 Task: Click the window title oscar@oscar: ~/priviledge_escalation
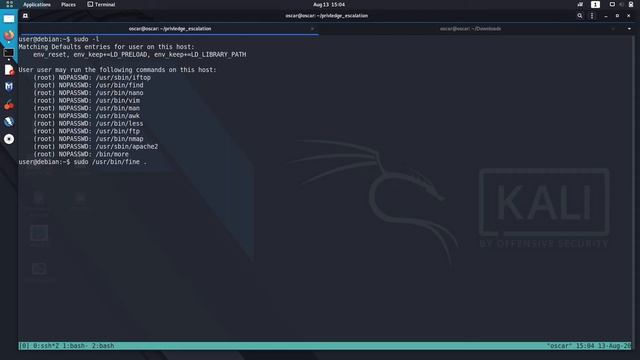coord(327,16)
